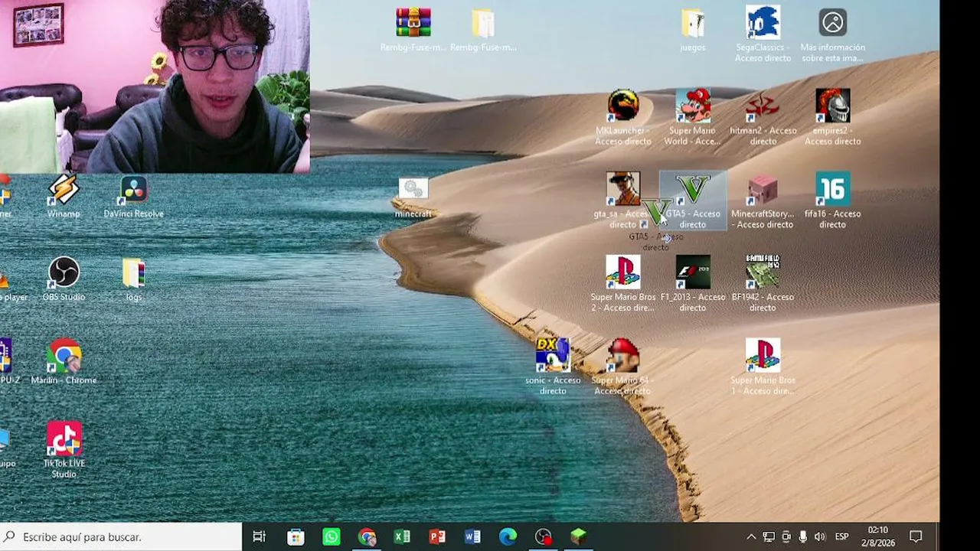Select the 'Más información sobre esta imagen' icon
Viewport: 980px width, 551px height.
832,22
